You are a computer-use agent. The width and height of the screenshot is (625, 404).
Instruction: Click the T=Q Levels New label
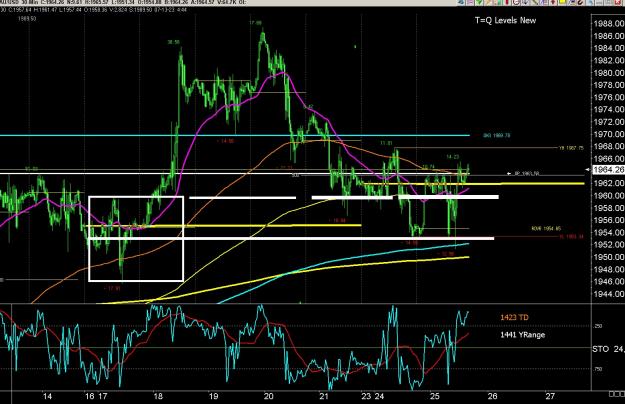tap(505, 20)
